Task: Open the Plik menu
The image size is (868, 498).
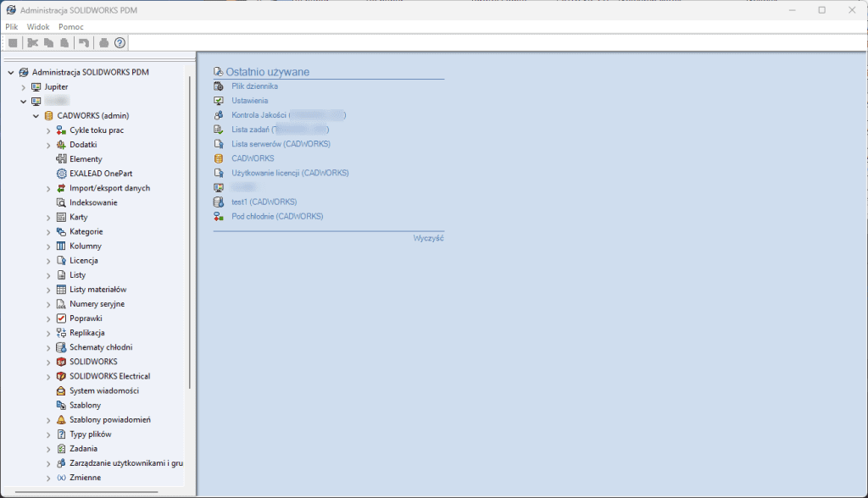Action: coord(12,26)
